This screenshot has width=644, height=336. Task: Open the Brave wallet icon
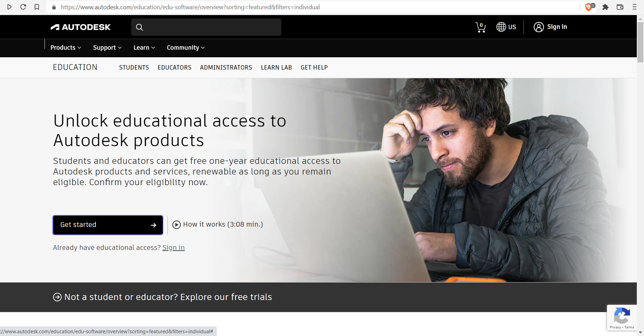point(620,7)
